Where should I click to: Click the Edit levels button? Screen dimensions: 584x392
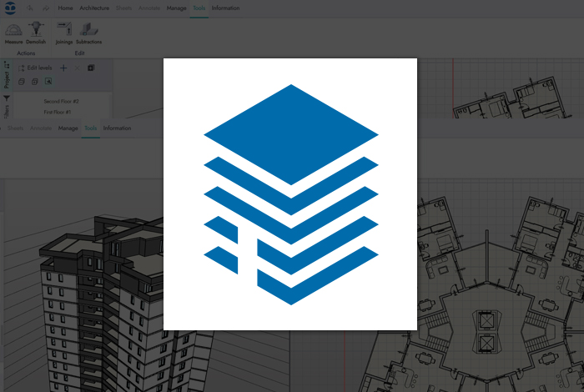pos(35,68)
